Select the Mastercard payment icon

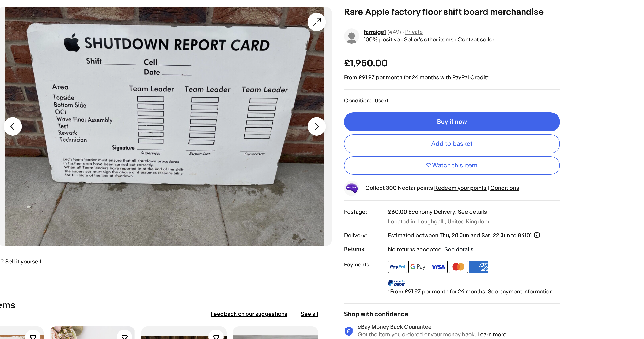(x=458, y=267)
